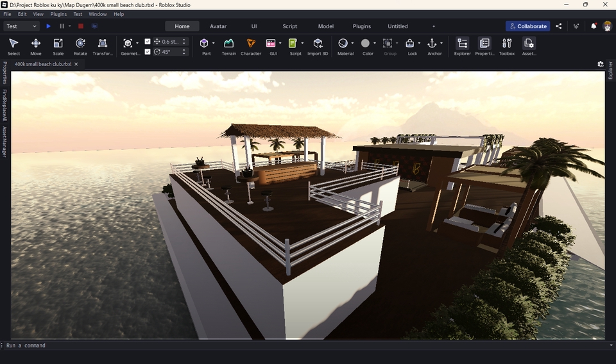
Task: Switch to the Avatar tab
Action: [x=218, y=26]
